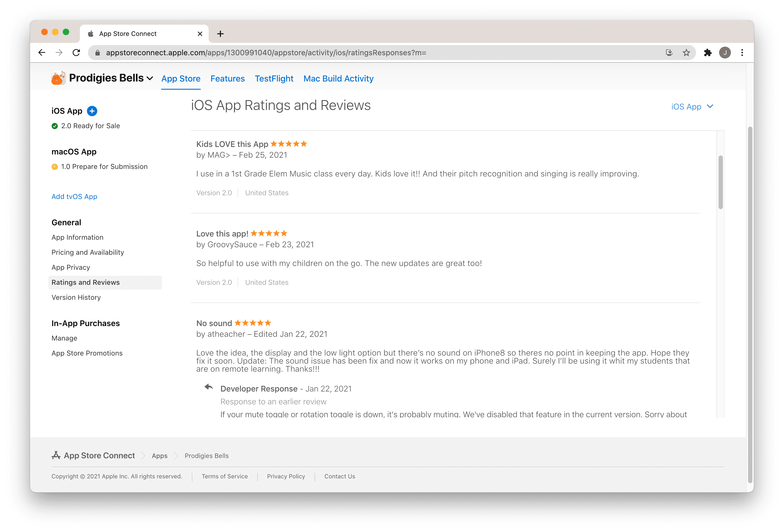Click the developer response reply arrow icon

coord(209,387)
